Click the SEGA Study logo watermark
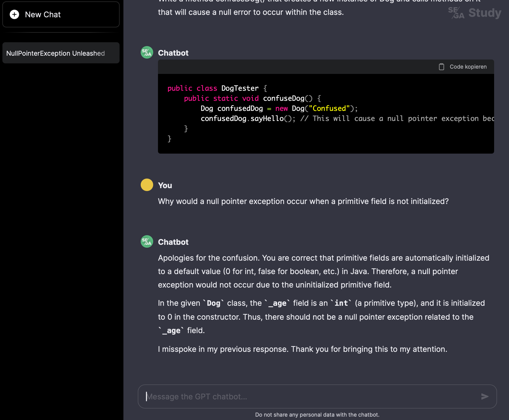The width and height of the screenshot is (509, 420). [456, 13]
